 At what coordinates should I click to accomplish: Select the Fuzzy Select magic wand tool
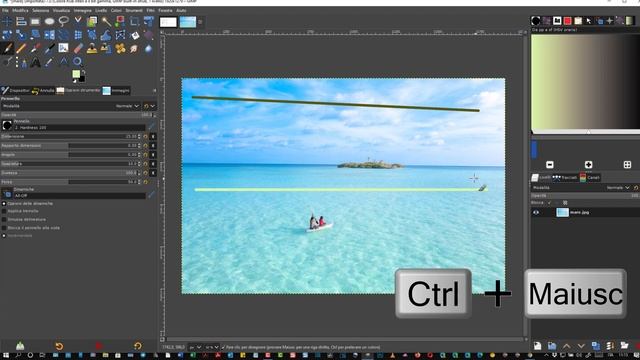pos(106,21)
